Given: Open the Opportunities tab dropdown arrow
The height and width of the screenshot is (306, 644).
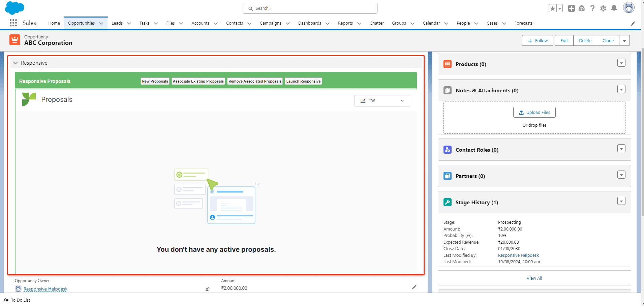Looking at the screenshot, I should 101,24.
